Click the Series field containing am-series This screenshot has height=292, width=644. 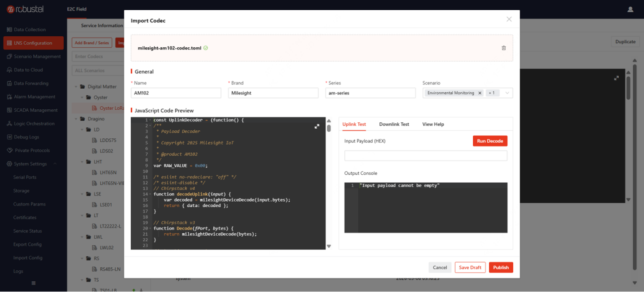click(370, 93)
